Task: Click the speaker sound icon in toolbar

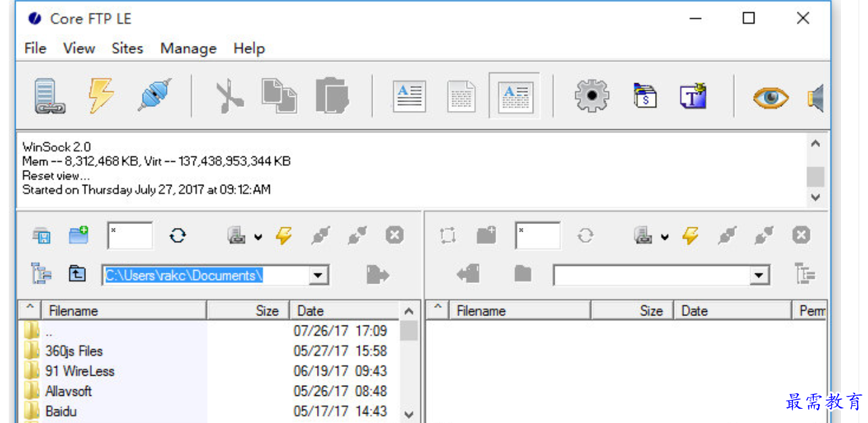Action: click(815, 98)
